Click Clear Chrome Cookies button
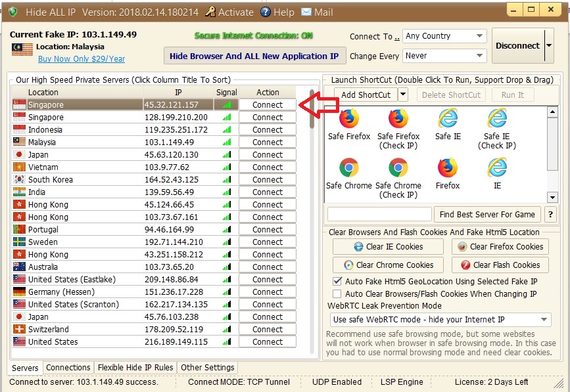Screen dimensions: 570x392 click(388, 265)
